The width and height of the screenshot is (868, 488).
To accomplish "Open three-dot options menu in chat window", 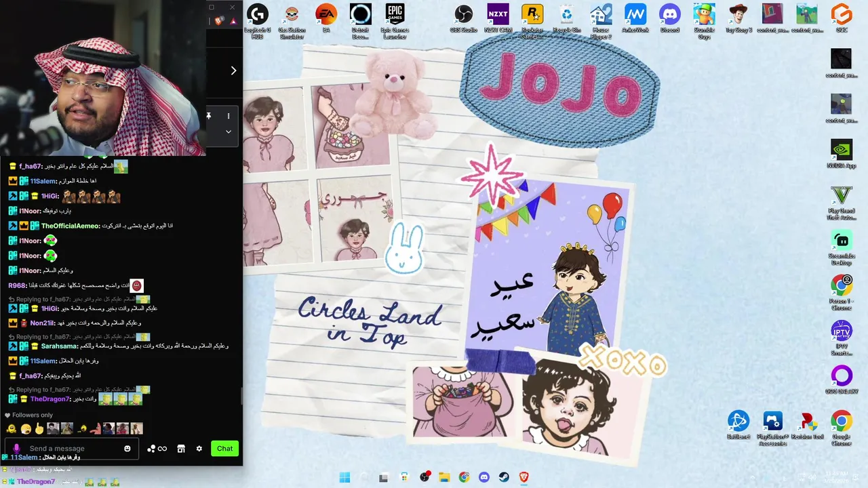I will tap(229, 116).
